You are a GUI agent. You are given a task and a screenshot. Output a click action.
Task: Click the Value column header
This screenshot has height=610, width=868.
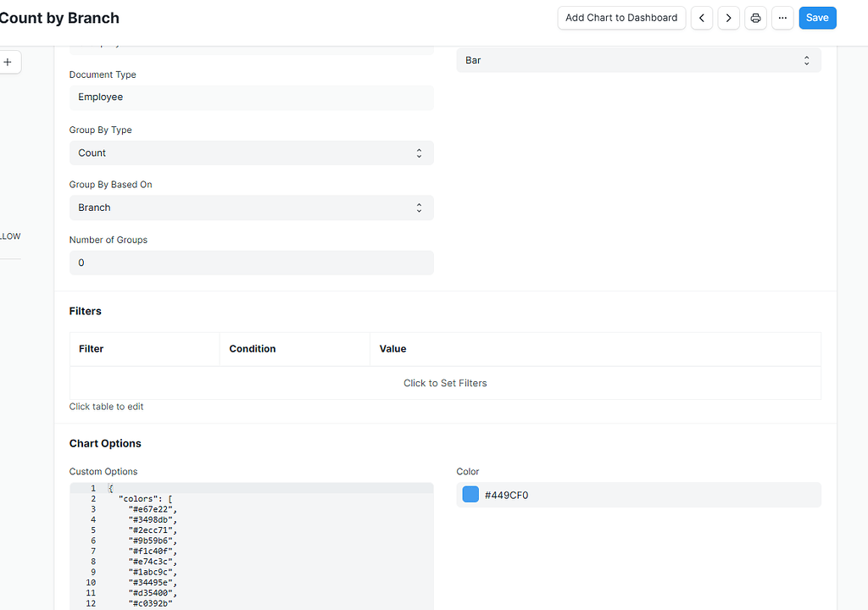(393, 349)
